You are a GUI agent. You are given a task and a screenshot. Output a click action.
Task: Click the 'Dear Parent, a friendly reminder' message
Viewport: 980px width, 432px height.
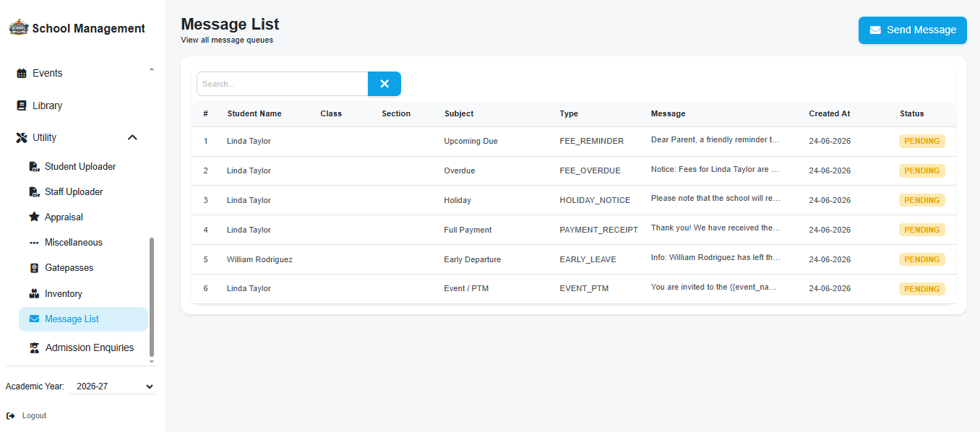715,140
